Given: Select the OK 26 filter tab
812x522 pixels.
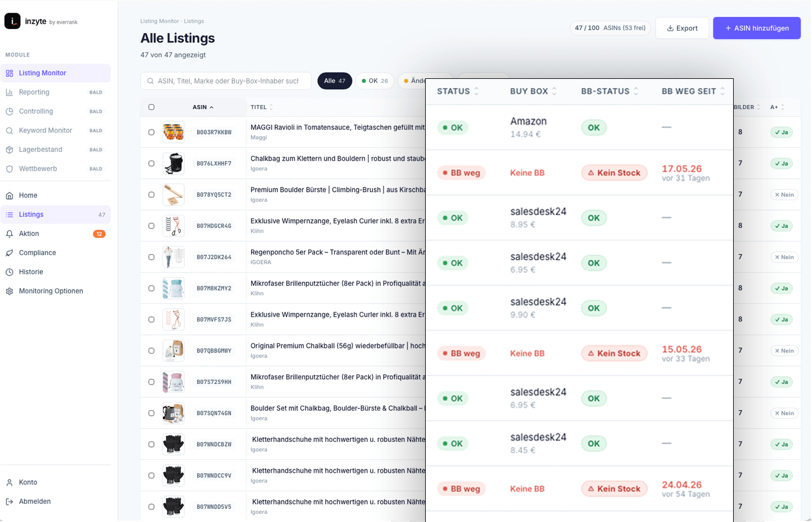Looking at the screenshot, I should tap(375, 81).
